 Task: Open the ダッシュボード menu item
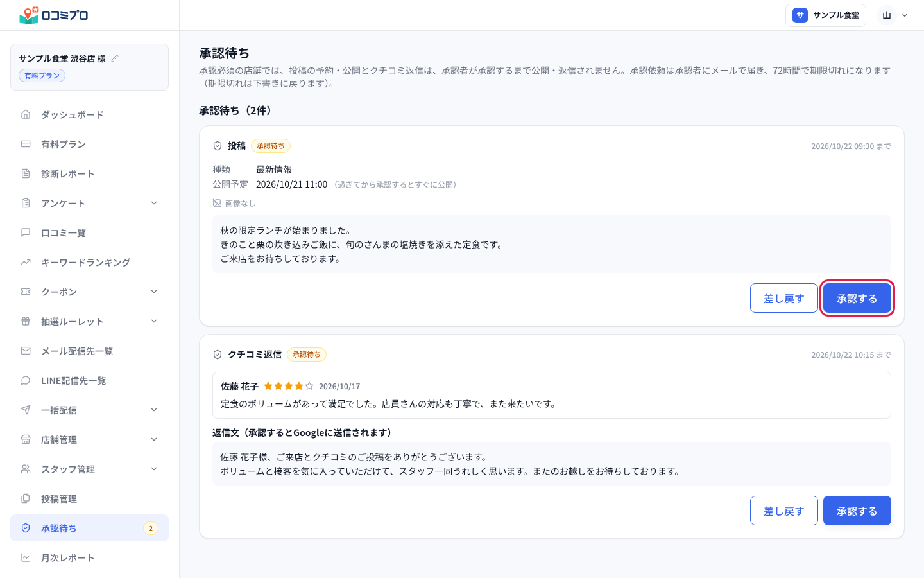point(89,114)
